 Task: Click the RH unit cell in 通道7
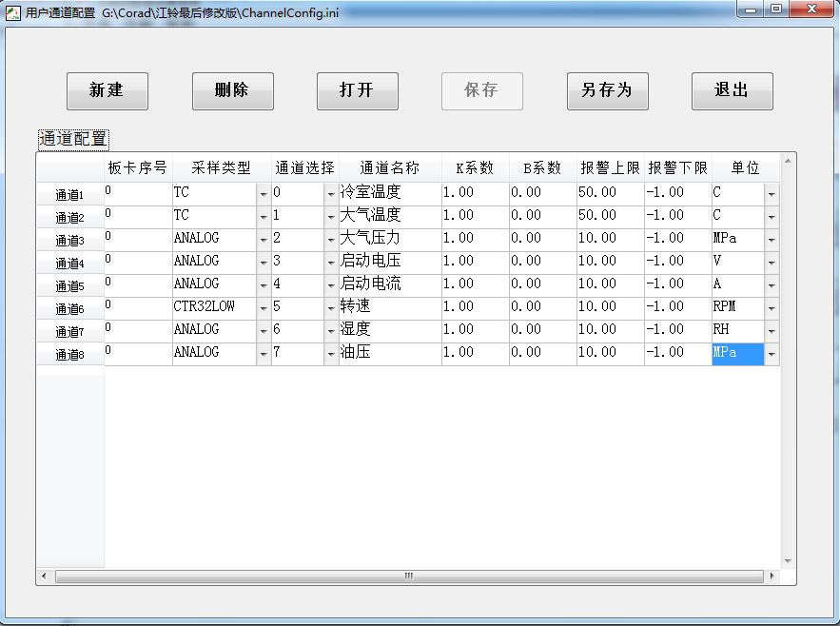737,331
